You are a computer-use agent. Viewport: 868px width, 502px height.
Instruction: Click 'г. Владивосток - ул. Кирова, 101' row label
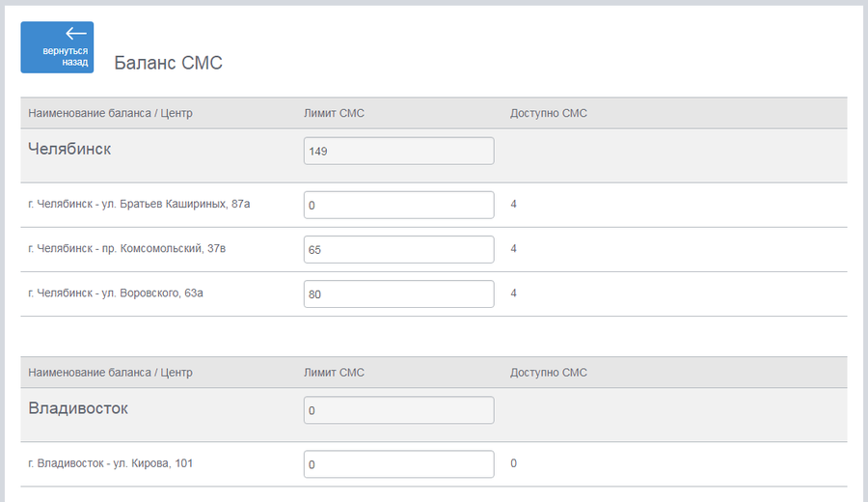click(110, 463)
